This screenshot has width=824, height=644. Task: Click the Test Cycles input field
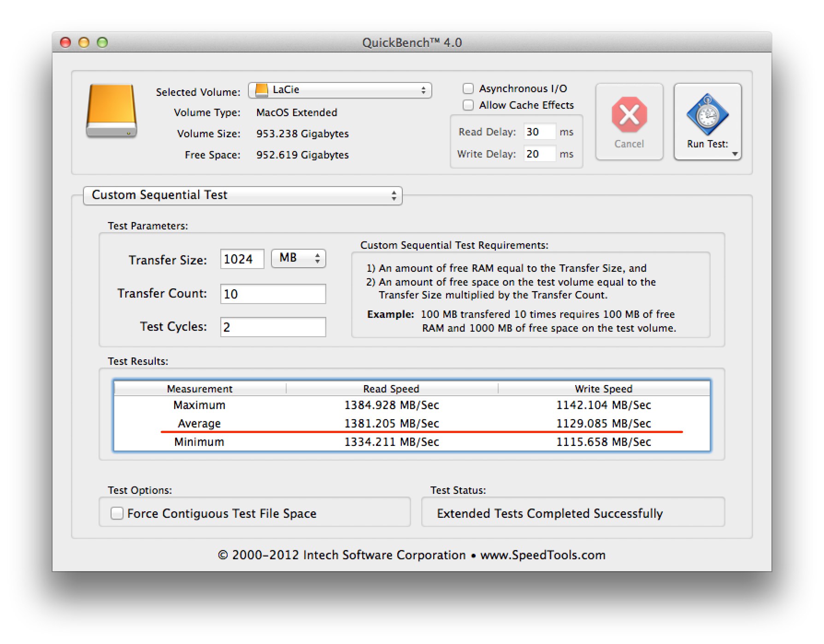[x=273, y=327]
